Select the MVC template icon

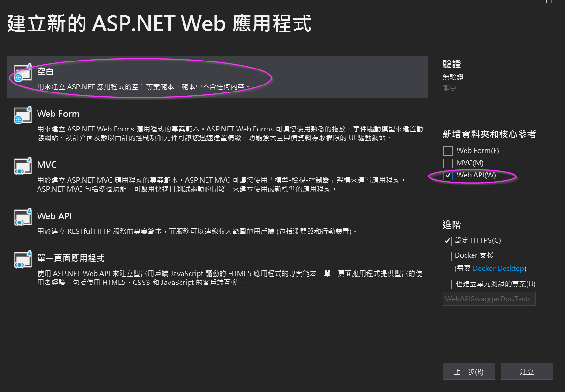(23, 166)
